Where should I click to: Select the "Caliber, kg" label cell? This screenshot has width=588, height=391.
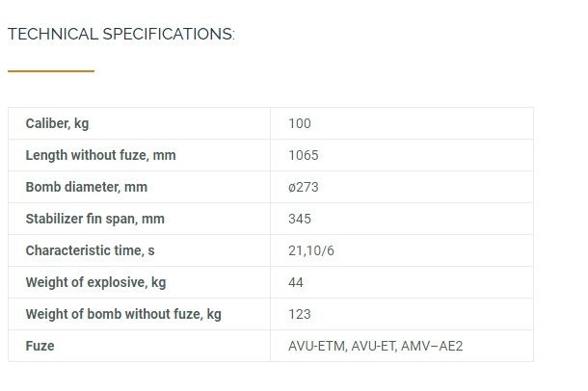tap(57, 123)
